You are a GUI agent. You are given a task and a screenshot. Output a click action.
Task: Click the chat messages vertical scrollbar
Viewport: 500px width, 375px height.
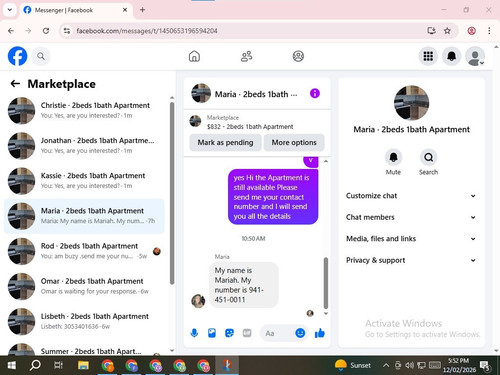tap(326, 283)
